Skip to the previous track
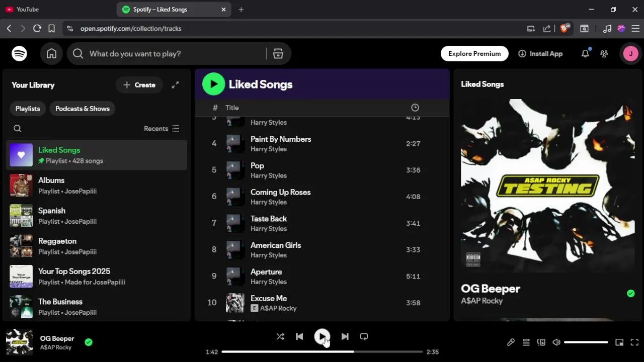 point(299,337)
